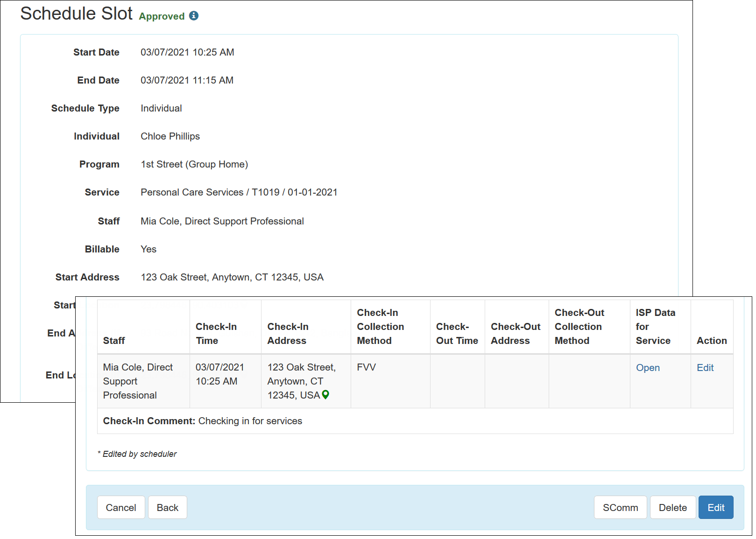Click the Back button
The width and height of the screenshot is (756, 539).
click(x=168, y=507)
